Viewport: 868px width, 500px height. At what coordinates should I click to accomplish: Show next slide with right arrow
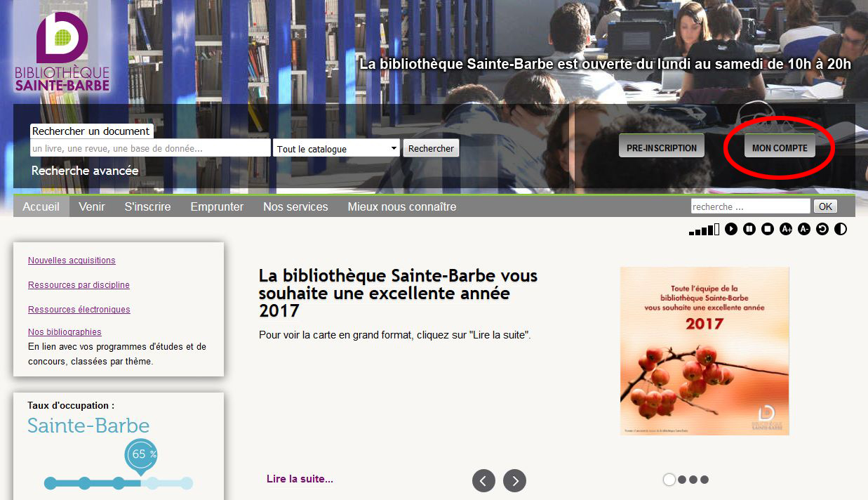tap(514, 480)
